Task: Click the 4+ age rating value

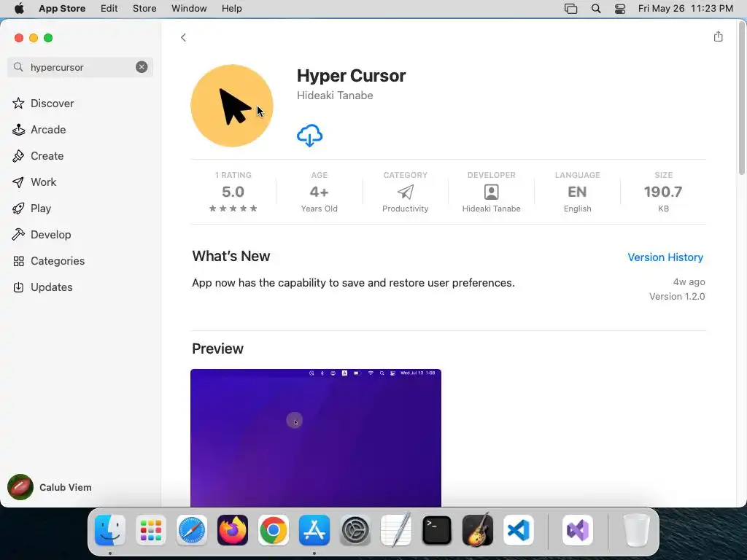Action: pyautogui.click(x=320, y=192)
